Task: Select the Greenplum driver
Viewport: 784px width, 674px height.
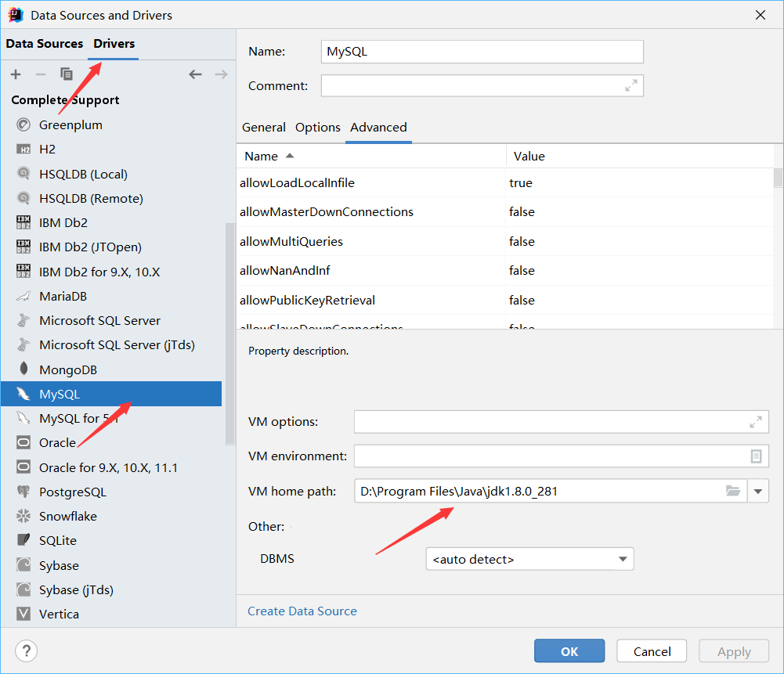Action: 111,125
